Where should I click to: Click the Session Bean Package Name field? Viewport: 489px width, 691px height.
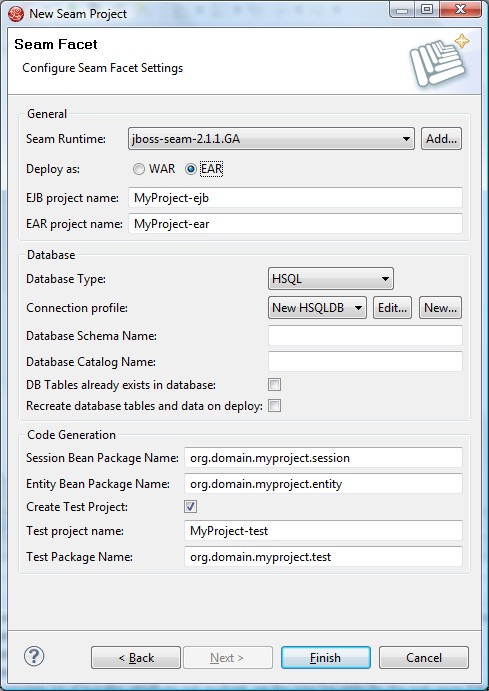pos(323,458)
